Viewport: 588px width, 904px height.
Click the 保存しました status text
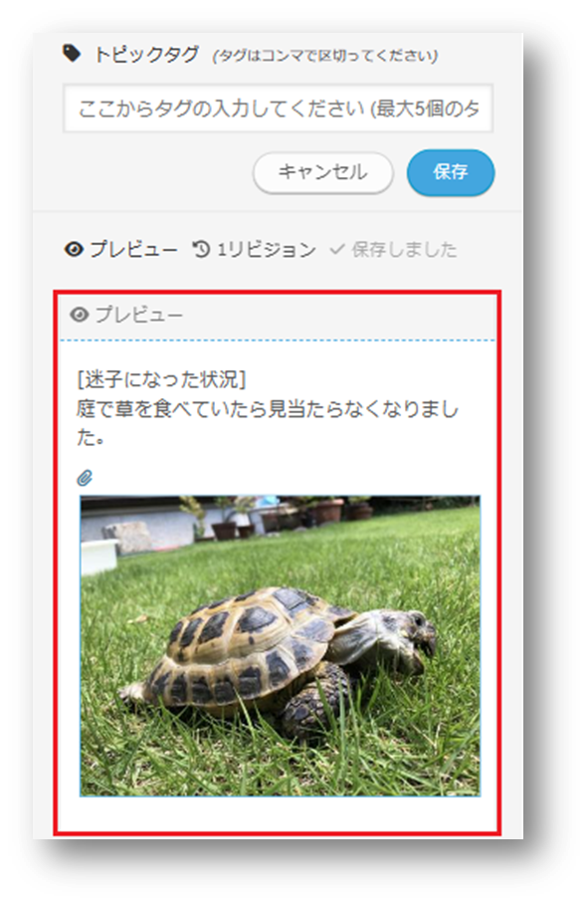click(x=404, y=250)
